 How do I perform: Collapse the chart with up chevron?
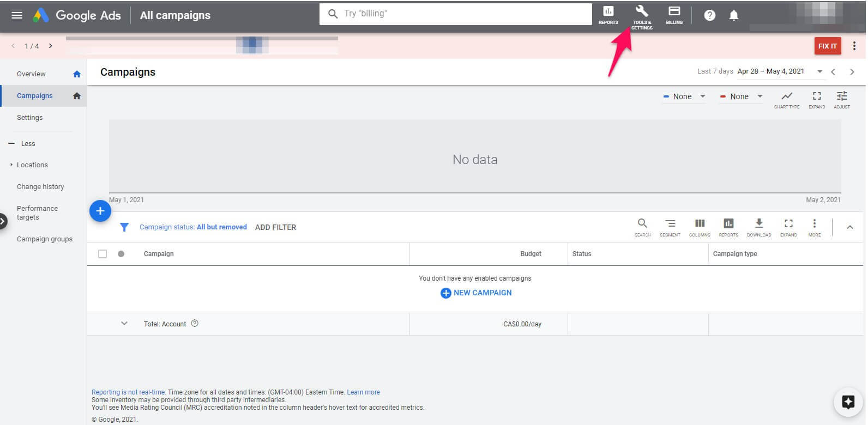click(x=849, y=227)
